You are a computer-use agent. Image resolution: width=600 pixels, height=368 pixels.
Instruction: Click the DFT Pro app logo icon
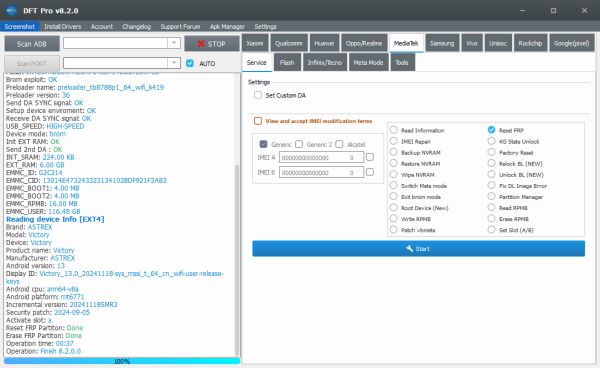click(x=11, y=10)
